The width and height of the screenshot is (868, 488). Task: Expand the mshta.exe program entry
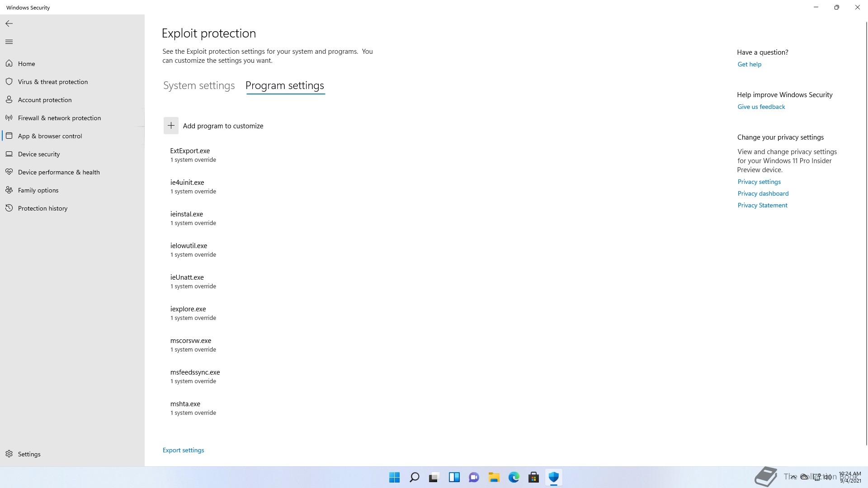tap(185, 408)
